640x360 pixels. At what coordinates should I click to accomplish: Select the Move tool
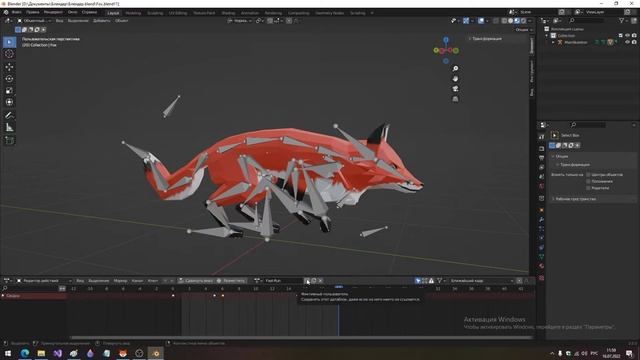pyautogui.click(x=9, y=67)
